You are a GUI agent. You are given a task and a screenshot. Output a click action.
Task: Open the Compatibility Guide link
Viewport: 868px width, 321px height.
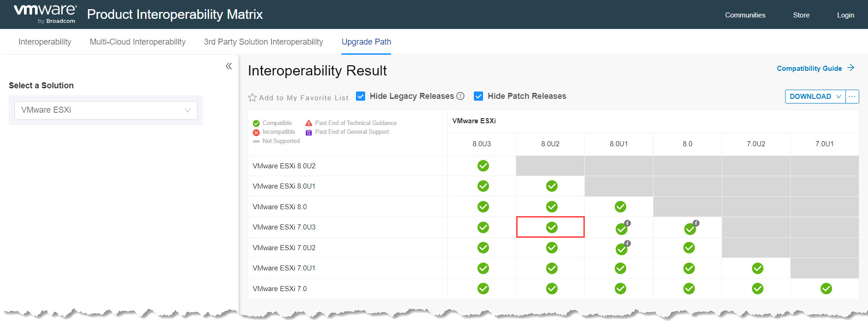[x=809, y=69]
